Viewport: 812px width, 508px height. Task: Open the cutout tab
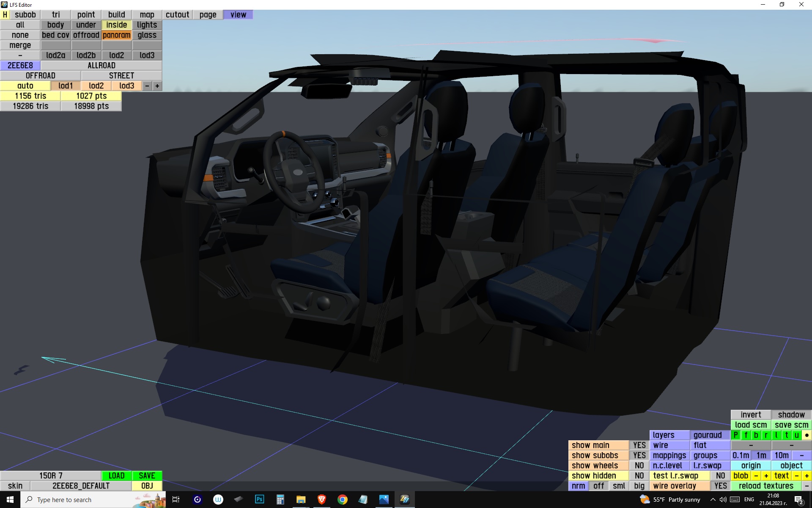click(177, 14)
